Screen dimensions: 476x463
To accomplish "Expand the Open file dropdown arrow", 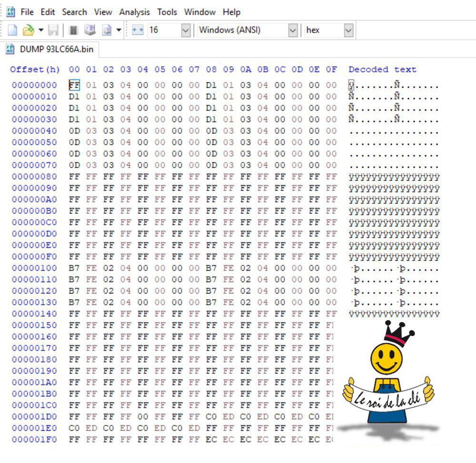I will [40, 30].
